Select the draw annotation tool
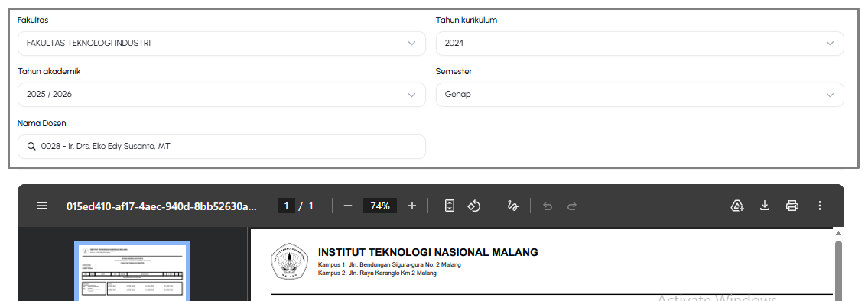868x301 pixels. click(512, 206)
